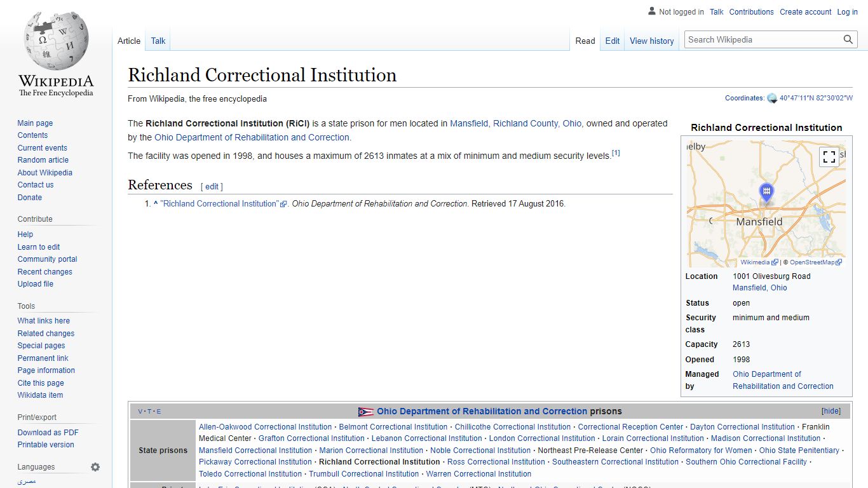Image resolution: width=868 pixels, height=488 pixels.
Task: Jump back via reference caret arrow
Action: coord(156,204)
